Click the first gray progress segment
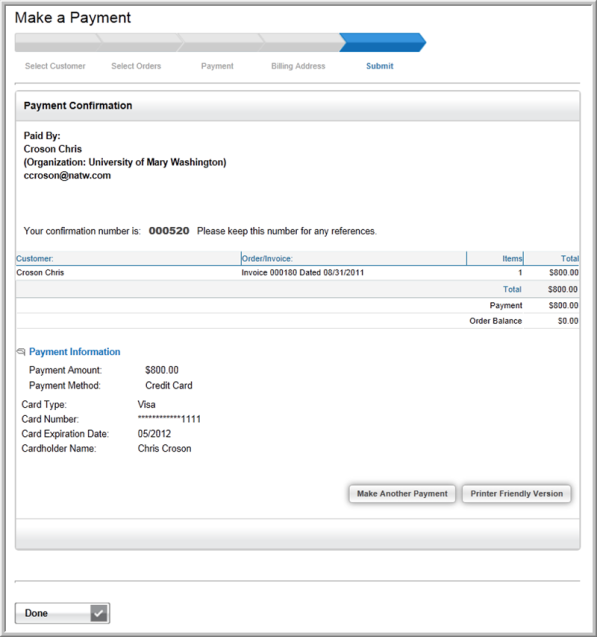597x637 pixels. pos(58,42)
